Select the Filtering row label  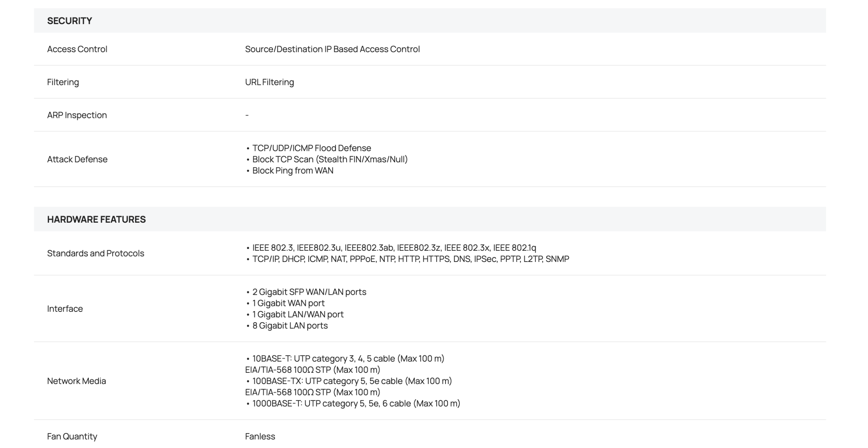[x=63, y=82]
